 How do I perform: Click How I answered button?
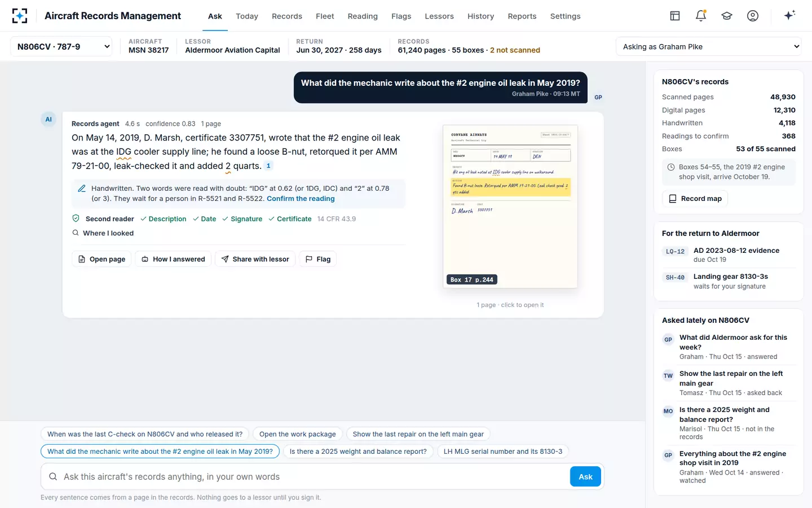click(173, 259)
